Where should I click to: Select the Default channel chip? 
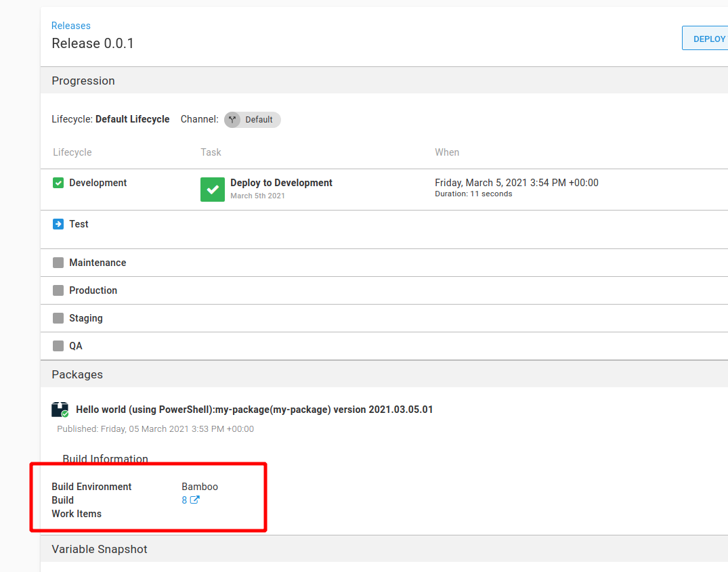point(252,119)
